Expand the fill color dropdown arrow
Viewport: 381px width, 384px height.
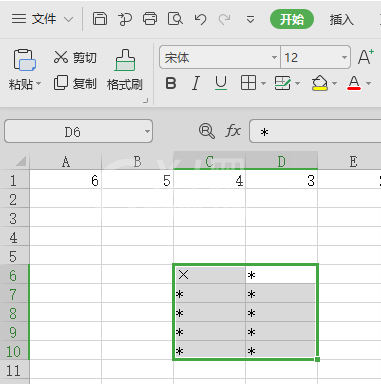click(x=334, y=83)
